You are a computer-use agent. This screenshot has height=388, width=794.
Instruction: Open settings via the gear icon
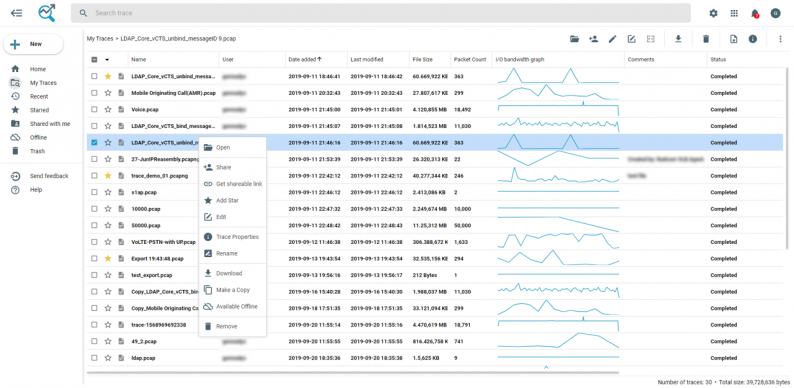(713, 13)
